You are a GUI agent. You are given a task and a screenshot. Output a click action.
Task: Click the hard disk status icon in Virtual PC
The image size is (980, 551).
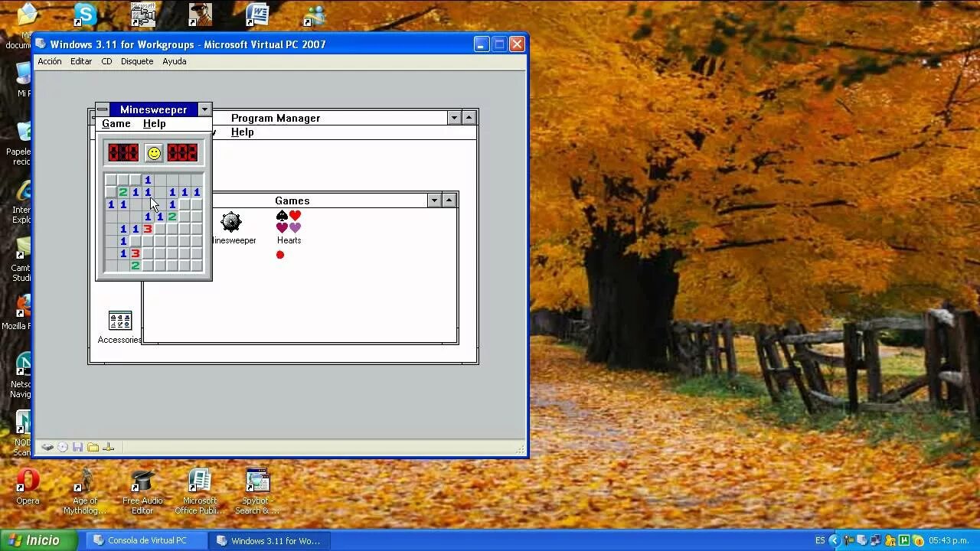tap(47, 447)
